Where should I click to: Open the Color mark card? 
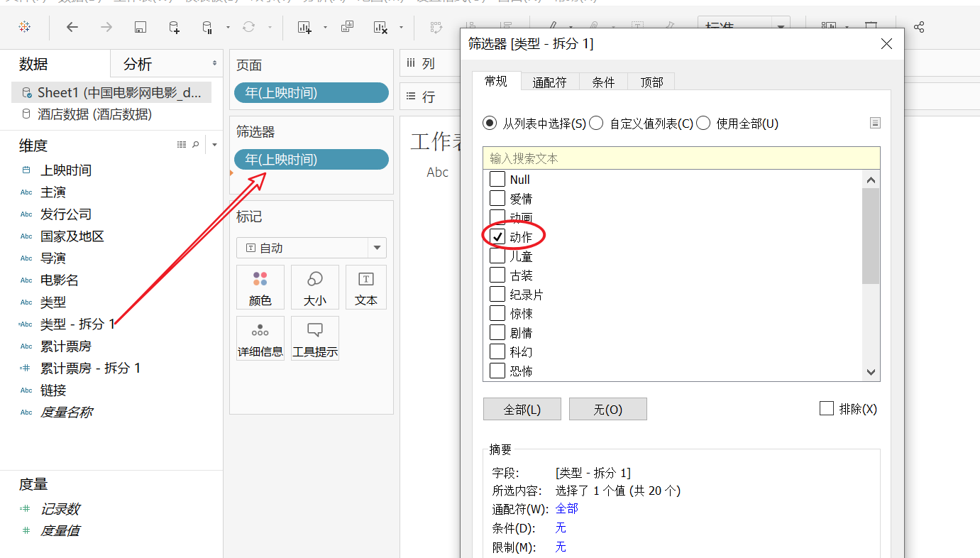(260, 287)
